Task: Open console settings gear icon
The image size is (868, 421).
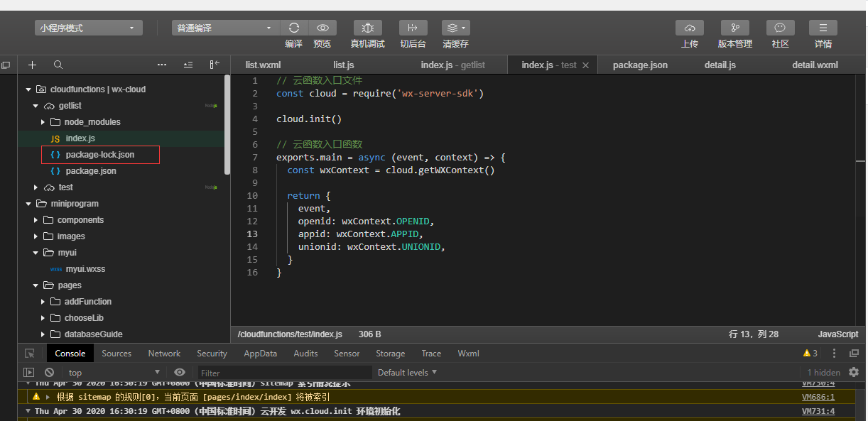Action: [854, 372]
